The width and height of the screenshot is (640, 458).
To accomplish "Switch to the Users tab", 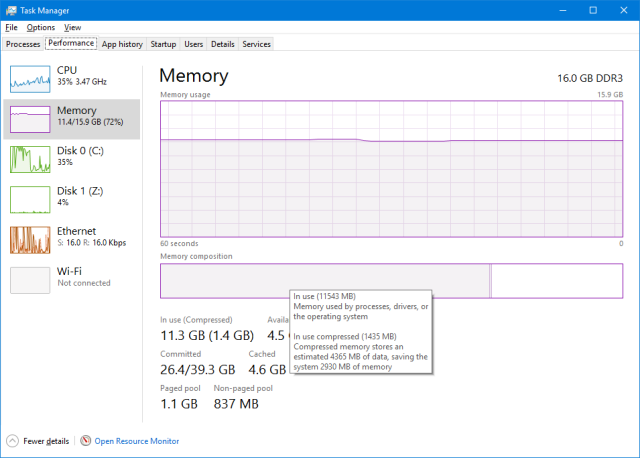I will pos(193,44).
